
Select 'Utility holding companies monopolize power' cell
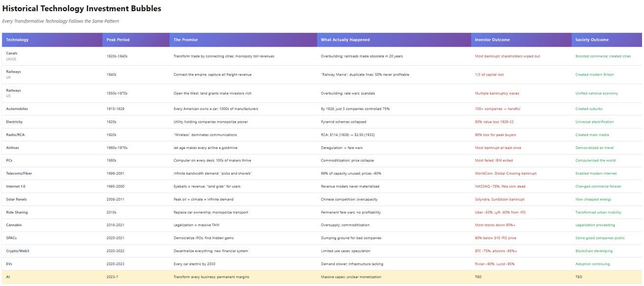[x=243, y=122]
